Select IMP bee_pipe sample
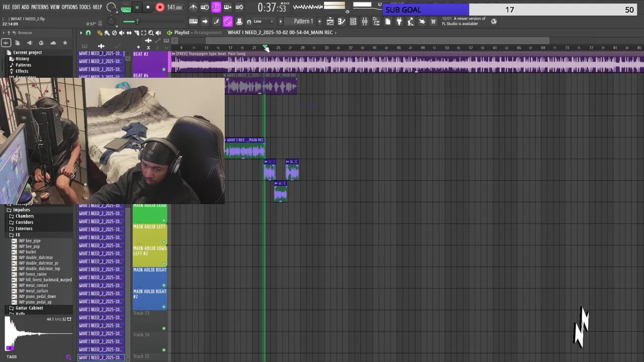 (29, 241)
